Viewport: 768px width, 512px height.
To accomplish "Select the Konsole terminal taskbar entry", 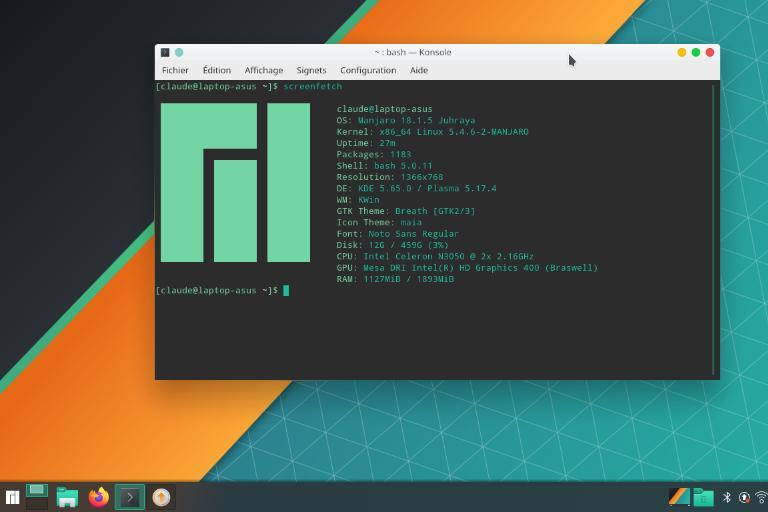I will pyautogui.click(x=130, y=497).
